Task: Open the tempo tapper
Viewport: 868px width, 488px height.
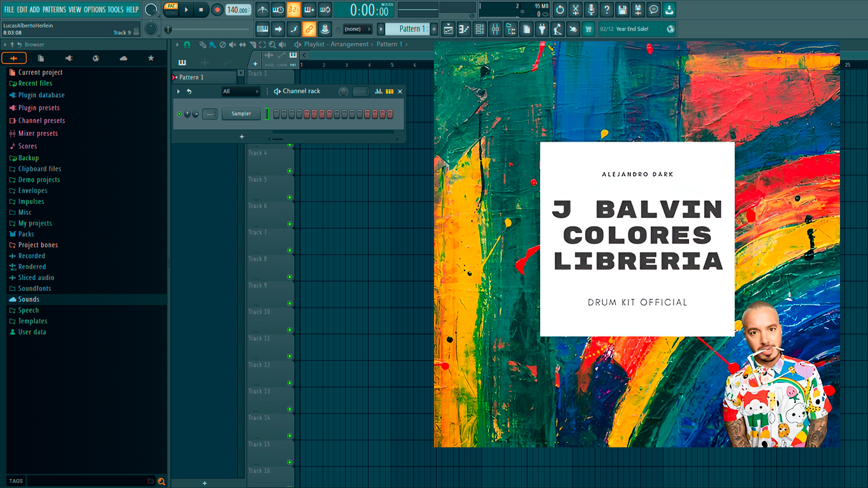Action: [x=557, y=29]
